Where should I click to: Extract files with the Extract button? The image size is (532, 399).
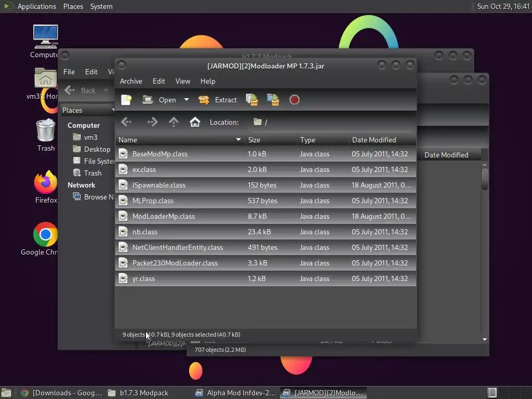pyautogui.click(x=218, y=100)
